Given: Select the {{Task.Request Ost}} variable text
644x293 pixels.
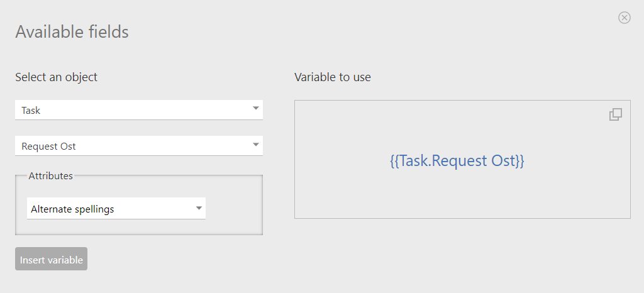Looking at the screenshot, I should pyautogui.click(x=457, y=160).
